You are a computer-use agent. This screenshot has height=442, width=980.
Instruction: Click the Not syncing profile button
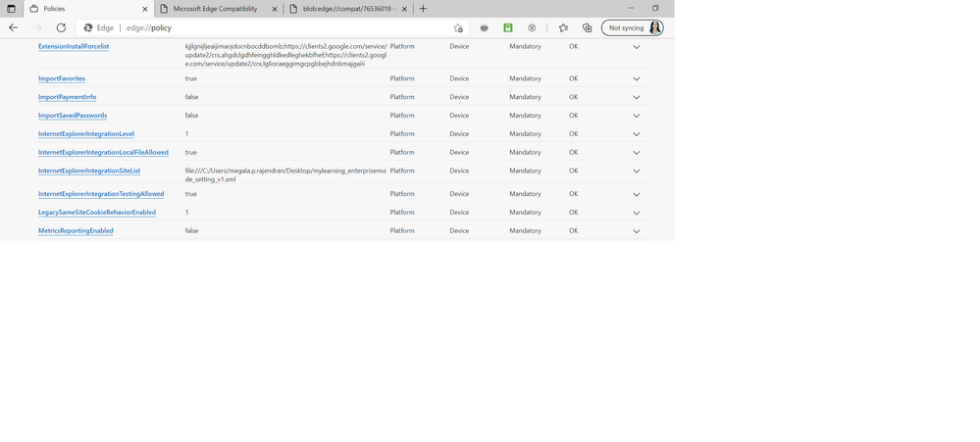pyautogui.click(x=632, y=28)
